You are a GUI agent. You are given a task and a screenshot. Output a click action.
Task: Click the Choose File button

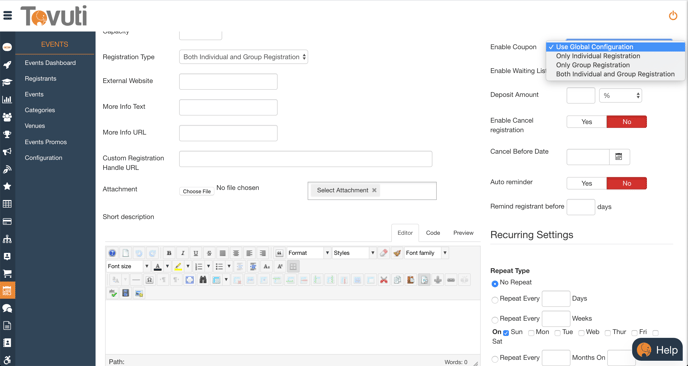(197, 191)
